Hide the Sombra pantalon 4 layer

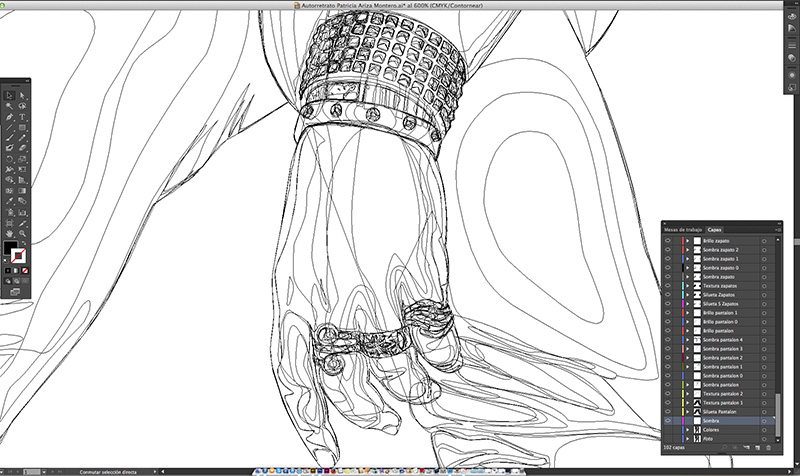668,340
